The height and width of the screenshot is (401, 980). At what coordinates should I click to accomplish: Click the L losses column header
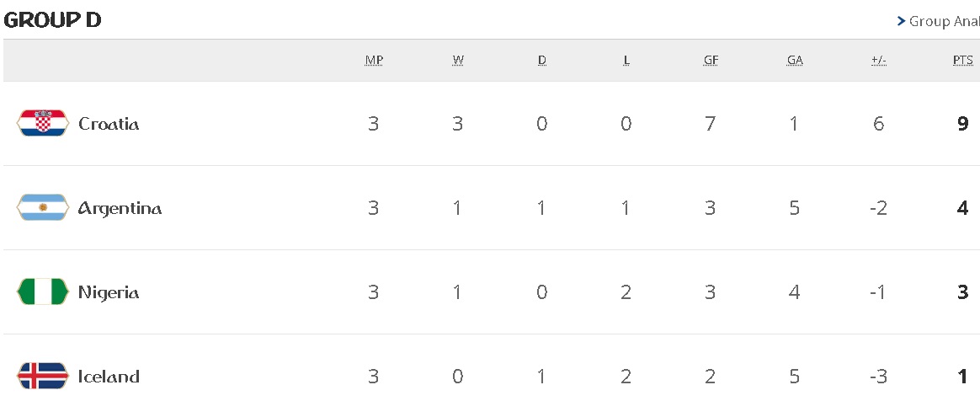(x=626, y=61)
